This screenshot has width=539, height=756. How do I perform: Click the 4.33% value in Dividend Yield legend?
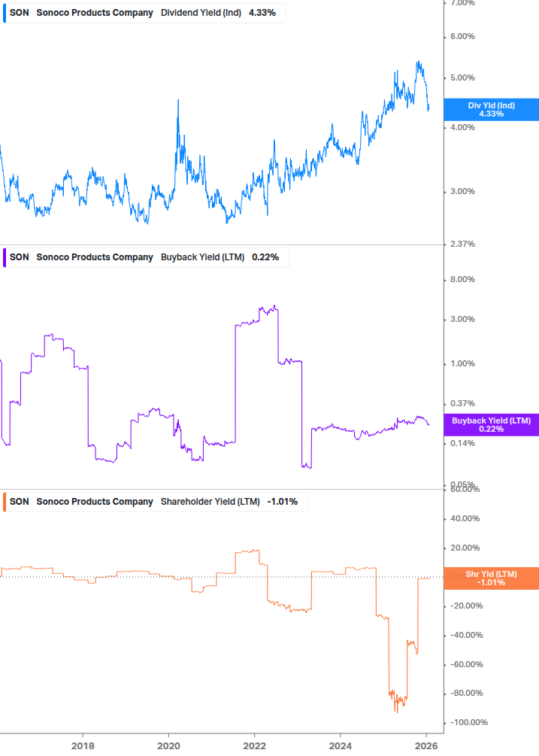tap(262, 13)
